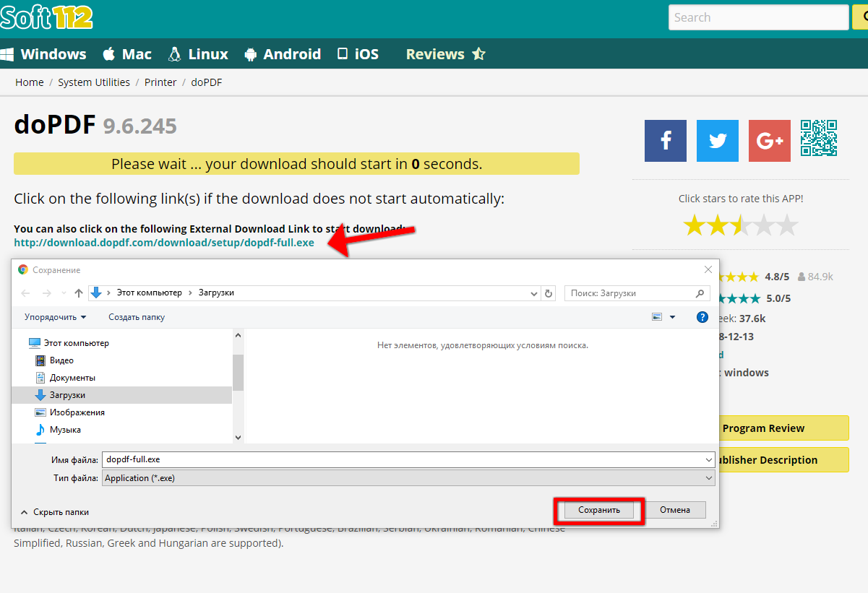868x593 pixels.
Task: Click Этот компьютер in address path
Action: point(150,293)
